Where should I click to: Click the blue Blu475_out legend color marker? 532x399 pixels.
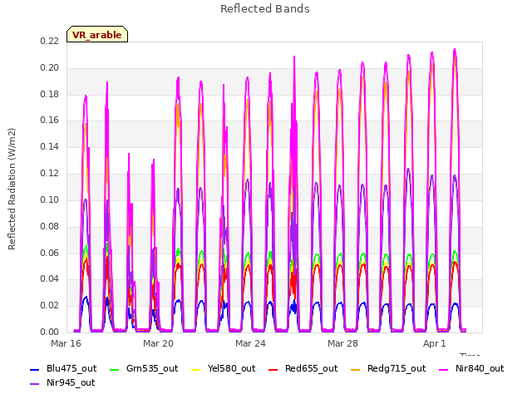pos(35,370)
